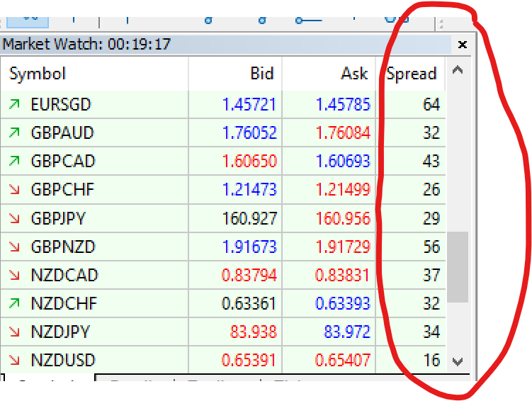Viewport: 532px width, 401px height.
Task: Click the NZDUSD down-arrow icon
Action: point(14,360)
